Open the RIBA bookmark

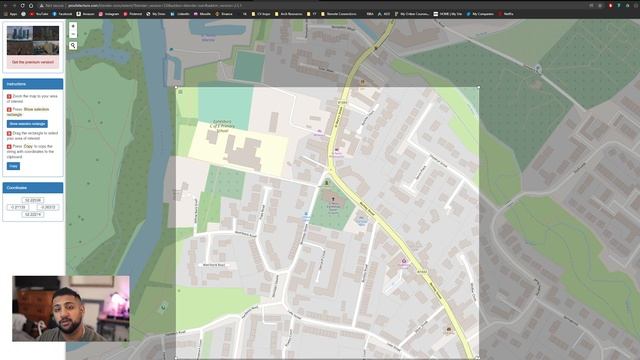(x=369, y=14)
